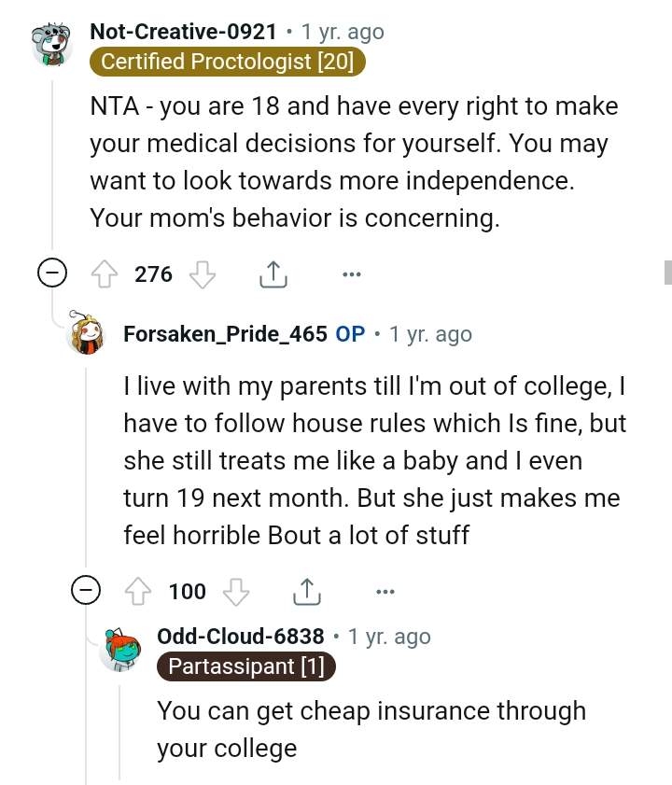Downvote the OP's reply about house rules
Screen dimensions: 672x785
pos(238,591)
